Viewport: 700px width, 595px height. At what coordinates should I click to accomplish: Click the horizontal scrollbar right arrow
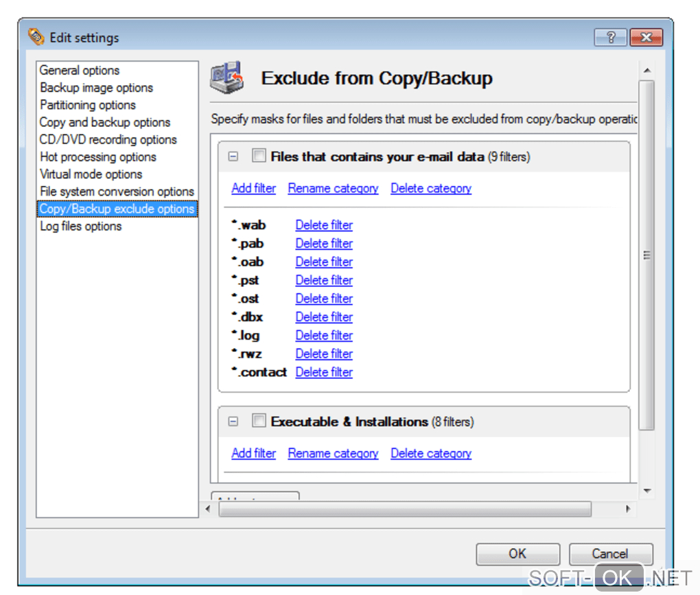click(x=628, y=509)
